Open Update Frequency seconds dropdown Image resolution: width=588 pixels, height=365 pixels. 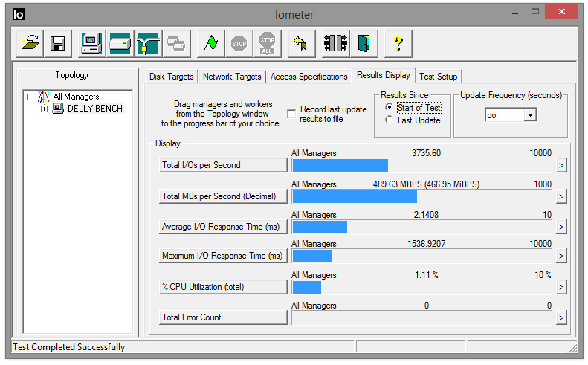[530, 114]
